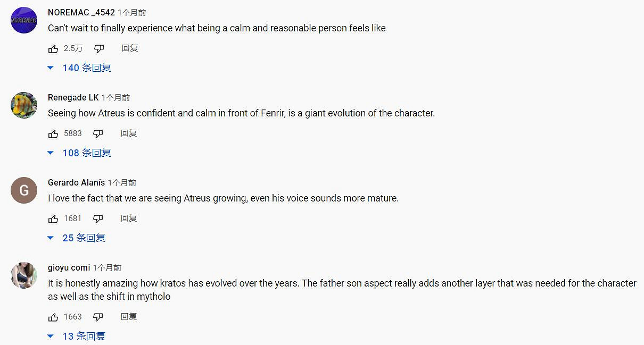Click Renegade LK's fish avatar
The height and width of the screenshot is (345, 644).
point(24,105)
